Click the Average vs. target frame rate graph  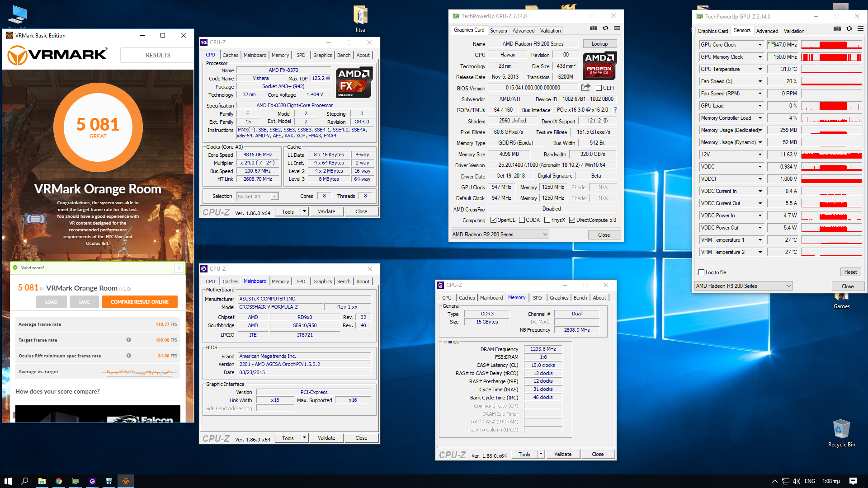pos(140,372)
